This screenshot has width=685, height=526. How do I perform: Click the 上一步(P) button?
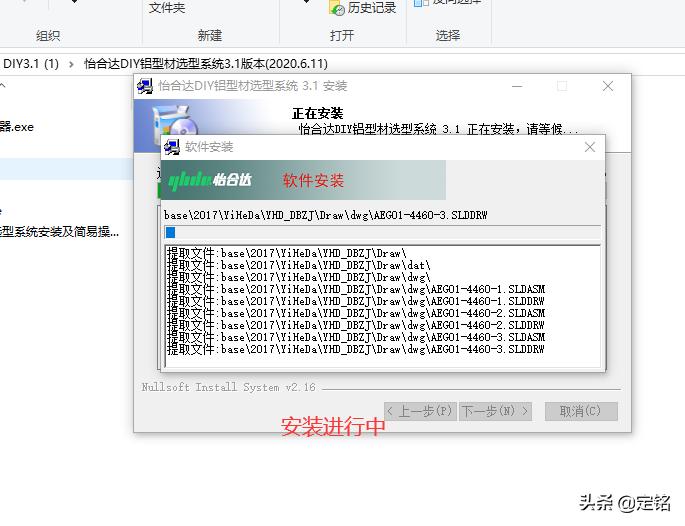421,412
